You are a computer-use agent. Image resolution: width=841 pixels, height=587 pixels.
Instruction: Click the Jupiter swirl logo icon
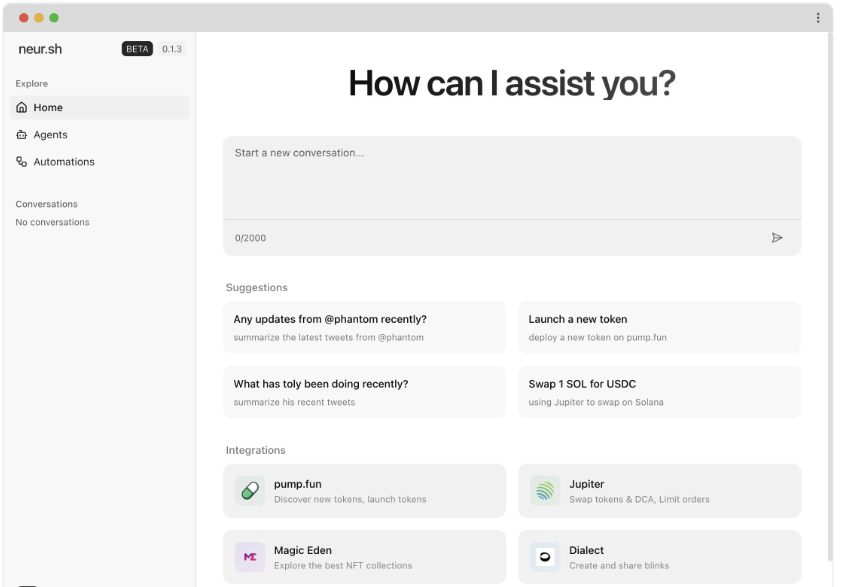tap(545, 490)
